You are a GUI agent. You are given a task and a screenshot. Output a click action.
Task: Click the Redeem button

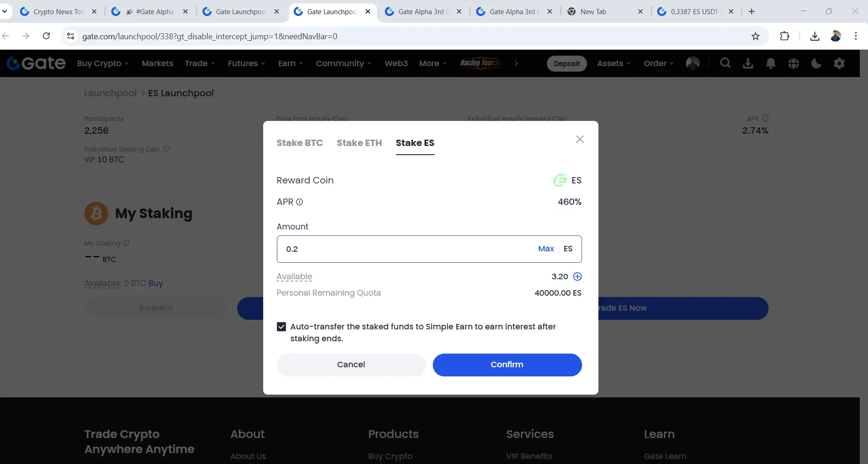pos(156,308)
